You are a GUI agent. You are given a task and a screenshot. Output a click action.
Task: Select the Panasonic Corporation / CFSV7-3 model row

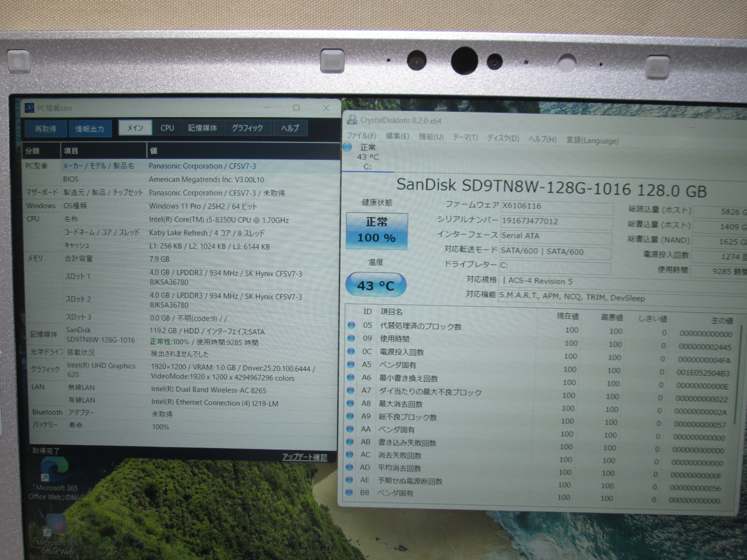(182, 166)
